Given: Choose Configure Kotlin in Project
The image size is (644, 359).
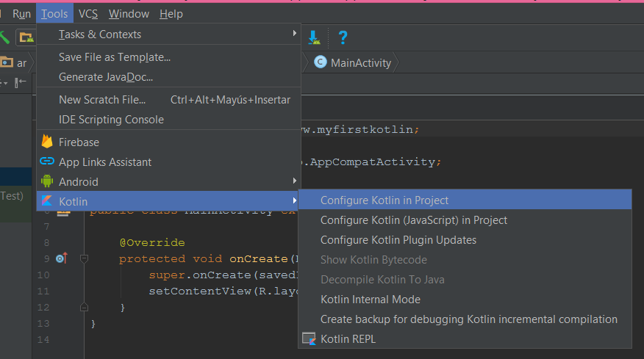Looking at the screenshot, I should 465,200.
